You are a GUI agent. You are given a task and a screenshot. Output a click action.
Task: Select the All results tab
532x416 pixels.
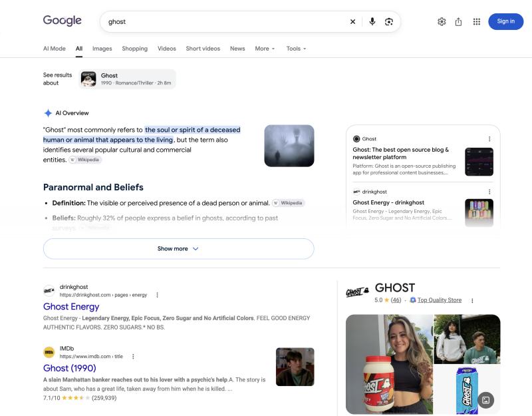pos(79,49)
